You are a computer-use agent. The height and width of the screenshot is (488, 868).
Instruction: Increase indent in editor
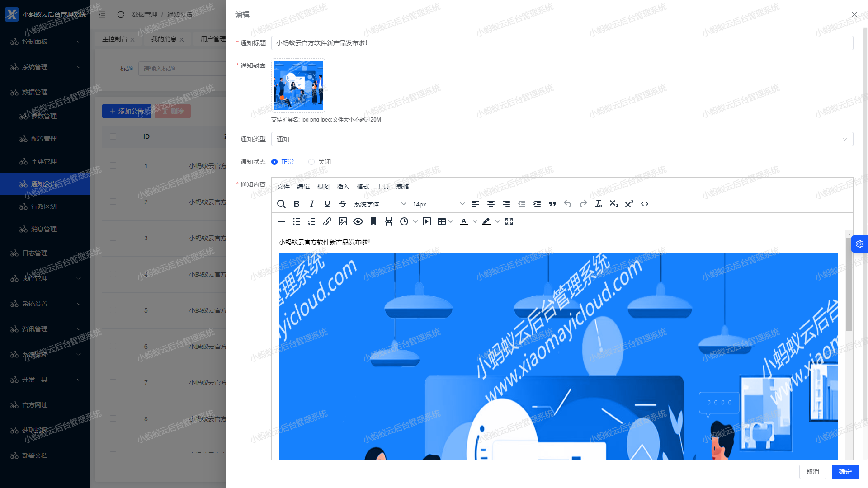[x=537, y=204]
